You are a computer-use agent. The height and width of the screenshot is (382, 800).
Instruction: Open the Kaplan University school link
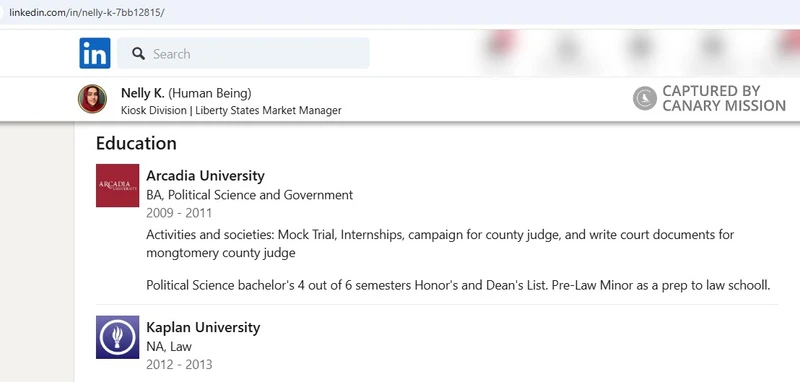pos(203,327)
